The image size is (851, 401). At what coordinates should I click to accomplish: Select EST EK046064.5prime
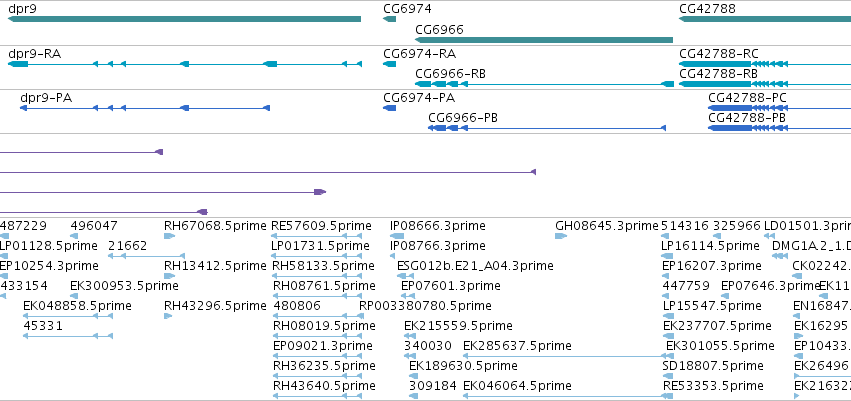pos(517,386)
